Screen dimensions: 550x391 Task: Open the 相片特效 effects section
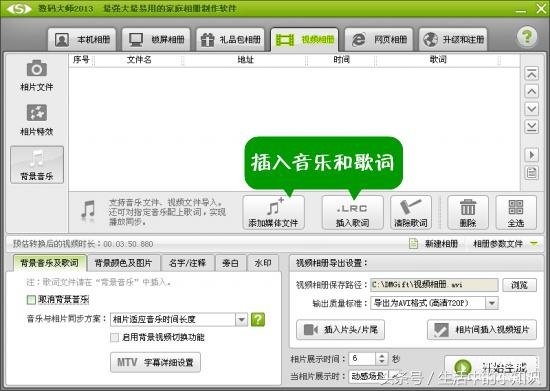(37, 120)
